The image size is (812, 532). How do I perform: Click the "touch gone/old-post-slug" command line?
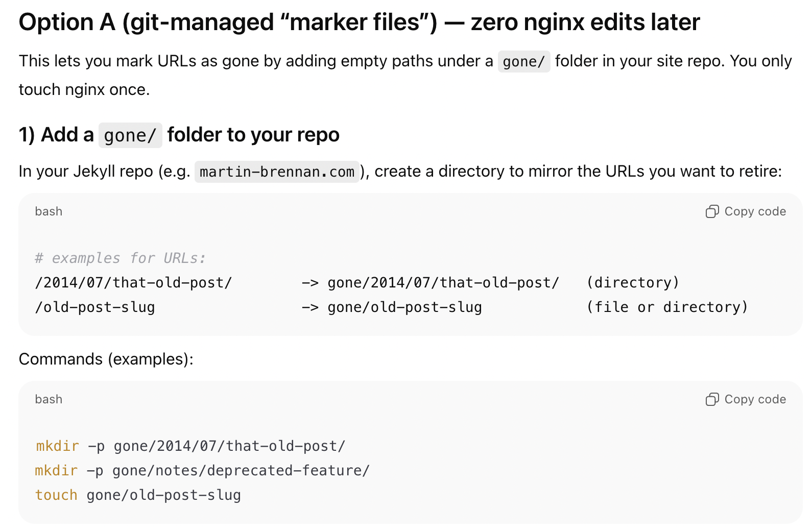138,495
